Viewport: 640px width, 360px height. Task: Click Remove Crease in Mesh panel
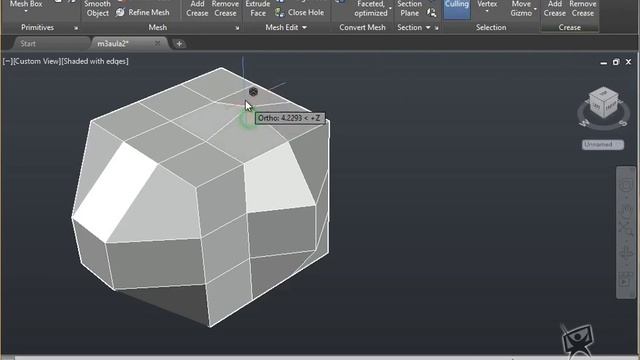coord(225,9)
